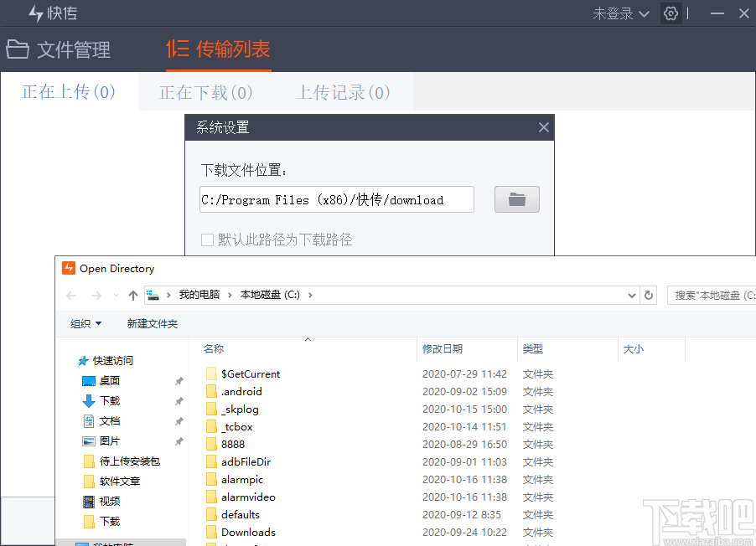Click the Open Directory title icon
Image resolution: width=756 pixels, height=546 pixels.
point(69,268)
